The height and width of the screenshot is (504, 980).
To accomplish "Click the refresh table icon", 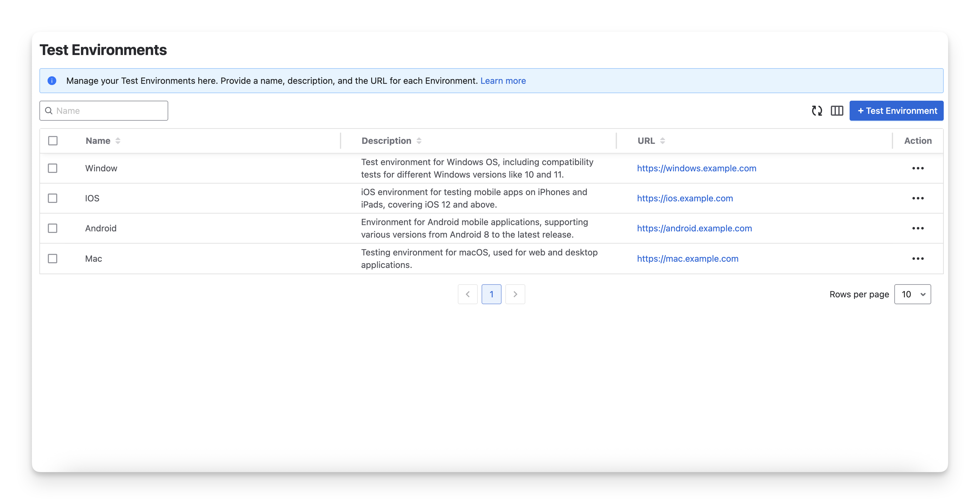I will pos(817,111).
